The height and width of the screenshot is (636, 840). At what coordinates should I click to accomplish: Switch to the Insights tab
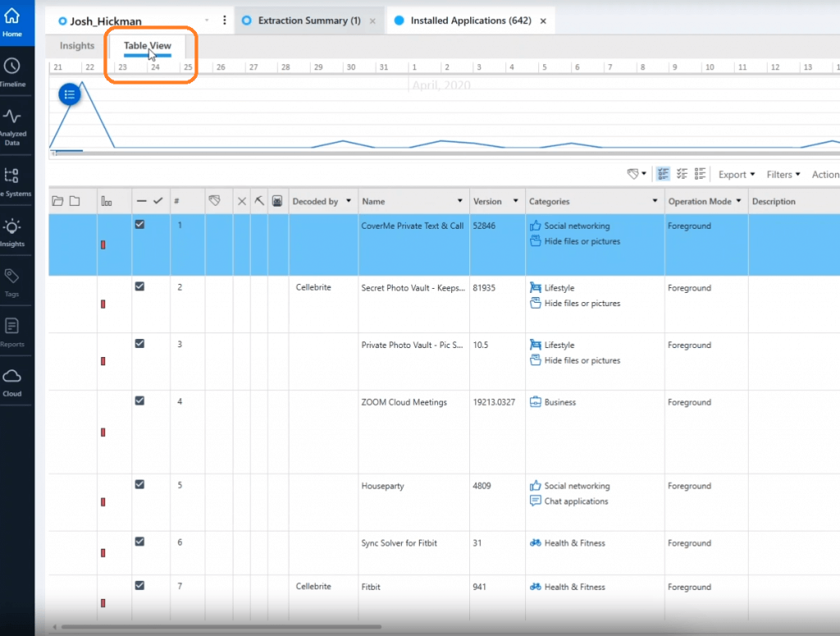tap(77, 46)
